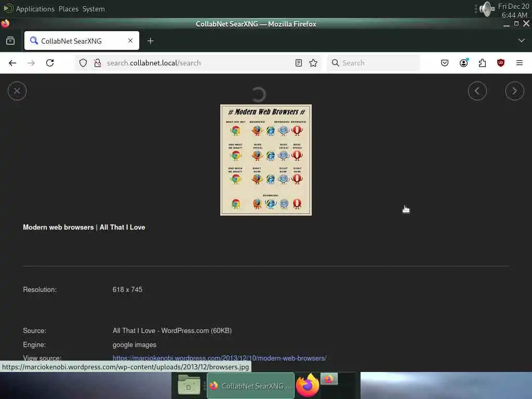Open tracking protection shield info
Viewport: 532px width, 399px height.
click(83, 63)
